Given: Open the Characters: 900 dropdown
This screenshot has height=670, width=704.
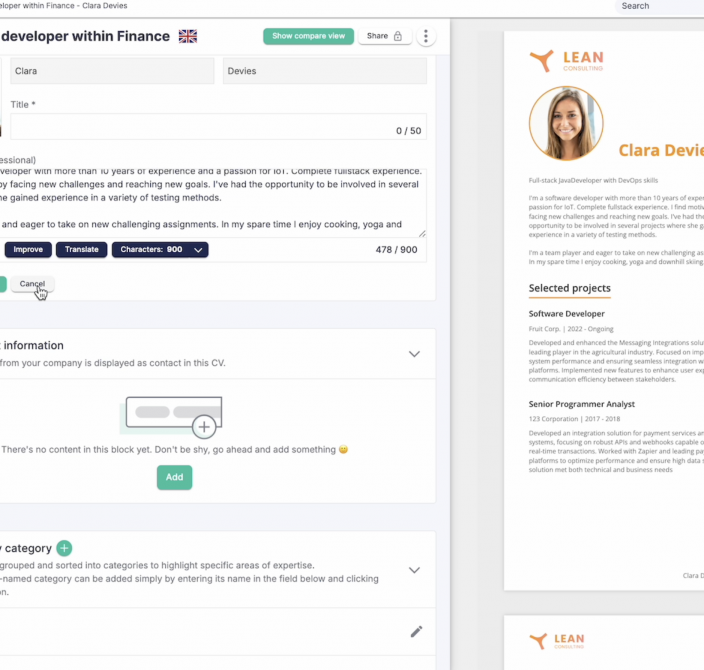Looking at the screenshot, I should click(160, 249).
